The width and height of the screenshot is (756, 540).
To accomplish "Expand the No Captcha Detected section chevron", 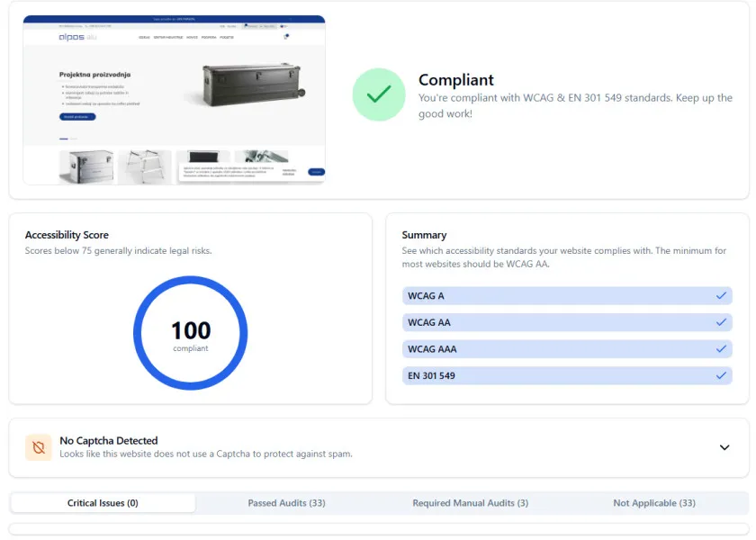I will click(724, 447).
